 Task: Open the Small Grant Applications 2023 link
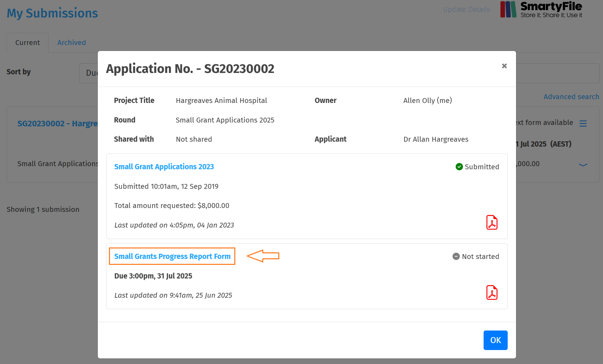164,167
